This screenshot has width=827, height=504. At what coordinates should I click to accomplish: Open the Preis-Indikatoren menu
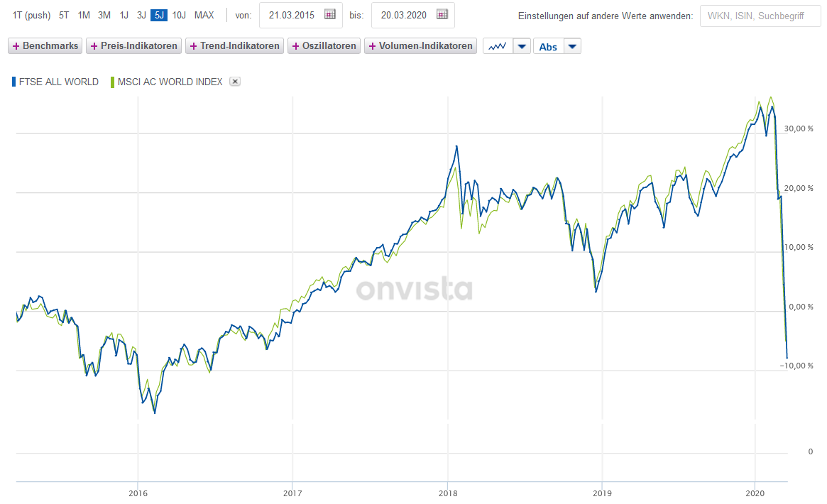(x=134, y=46)
